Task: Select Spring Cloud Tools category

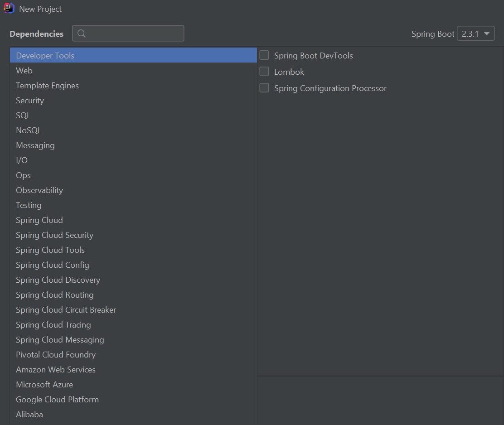Action: pyautogui.click(x=133, y=250)
